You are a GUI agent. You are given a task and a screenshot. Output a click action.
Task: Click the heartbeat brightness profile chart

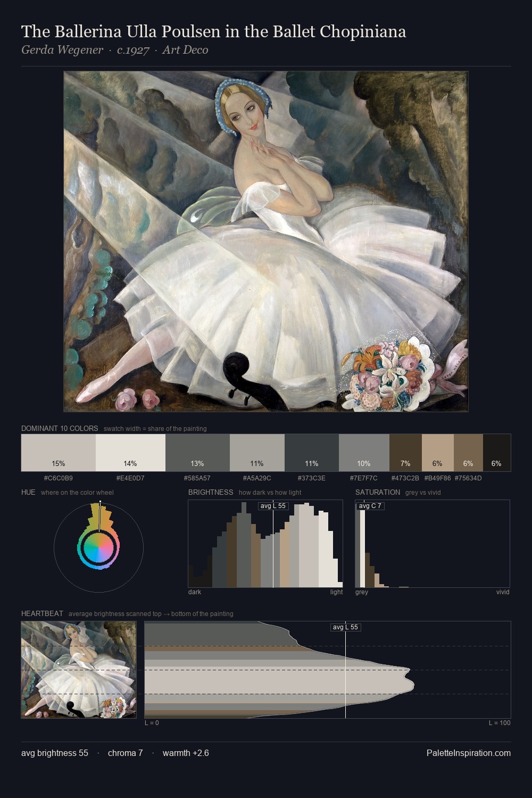tap(328, 670)
